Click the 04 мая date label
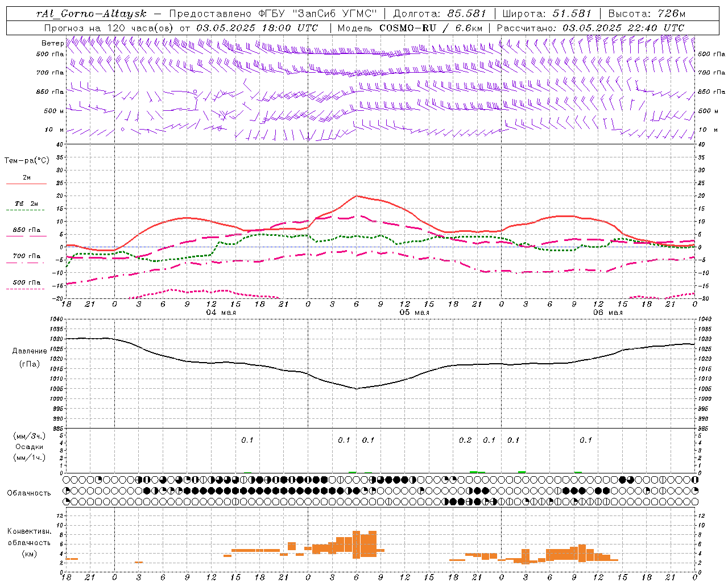Image resolution: width=728 pixels, height=582 pixels. pyautogui.click(x=221, y=313)
